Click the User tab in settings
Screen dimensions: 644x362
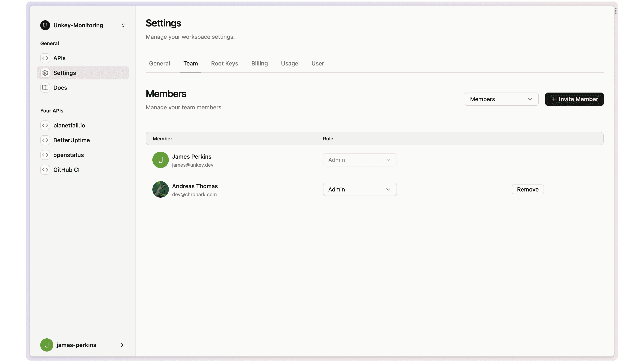[x=317, y=63]
